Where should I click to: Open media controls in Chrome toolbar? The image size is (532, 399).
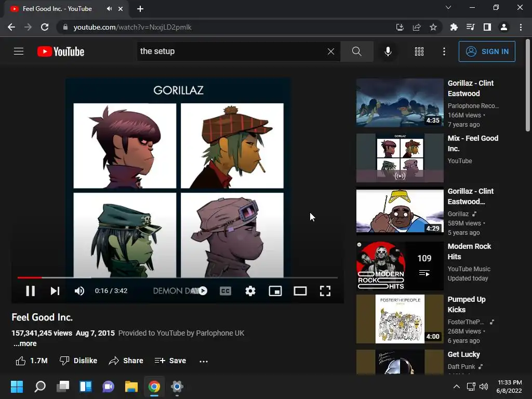coord(470,27)
